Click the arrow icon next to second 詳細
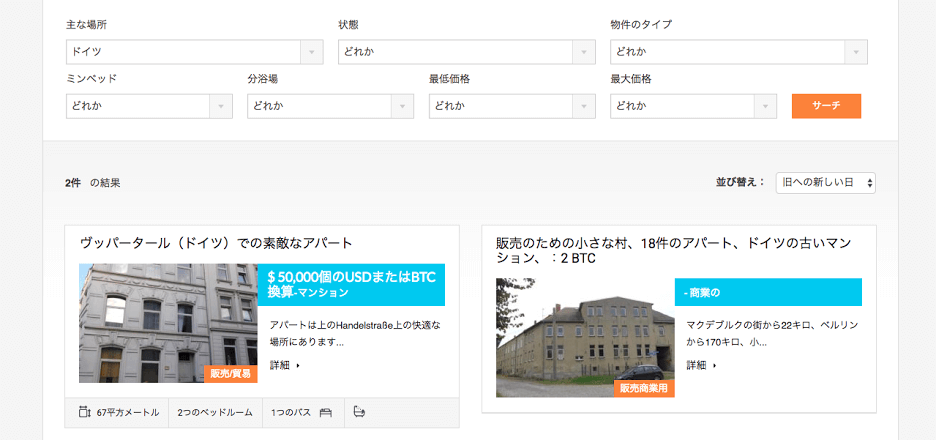Image resolution: width=936 pixels, height=440 pixels. click(x=714, y=366)
